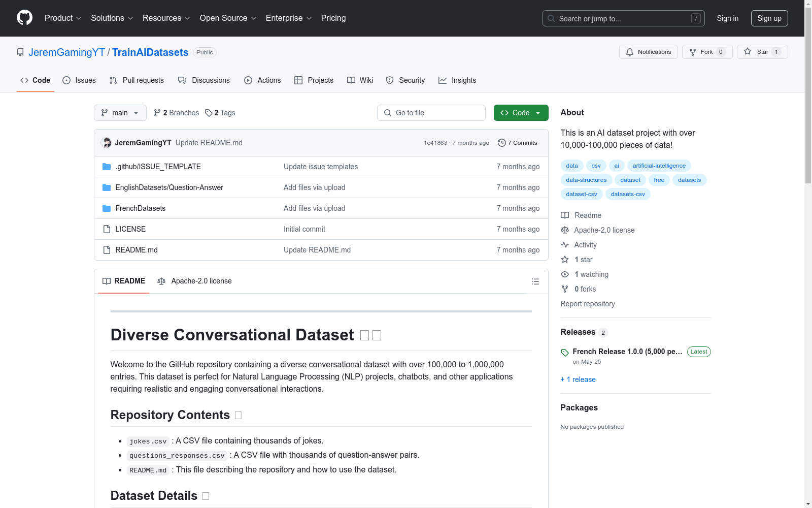Open the French Release 1.0.0 link
The height and width of the screenshot is (508, 812).
(x=627, y=352)
